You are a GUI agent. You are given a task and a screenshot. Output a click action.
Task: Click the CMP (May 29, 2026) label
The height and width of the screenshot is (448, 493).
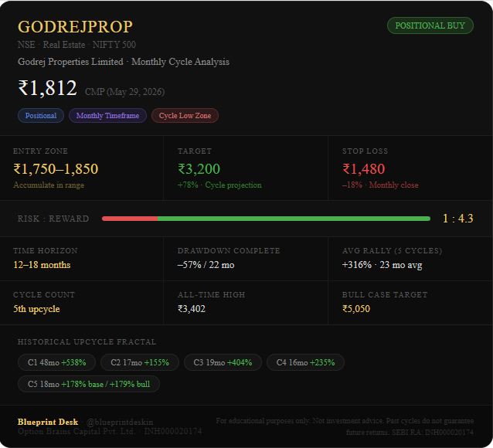(124, 92)
